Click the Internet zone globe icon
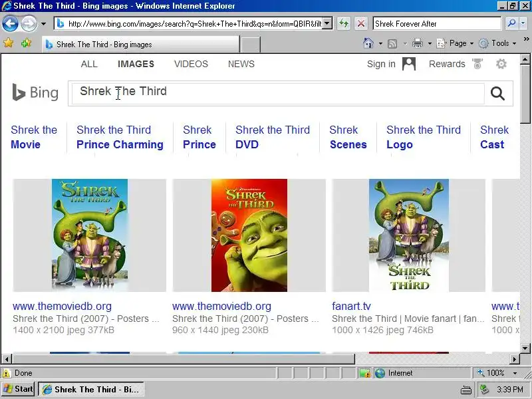 tap(380, 373)
